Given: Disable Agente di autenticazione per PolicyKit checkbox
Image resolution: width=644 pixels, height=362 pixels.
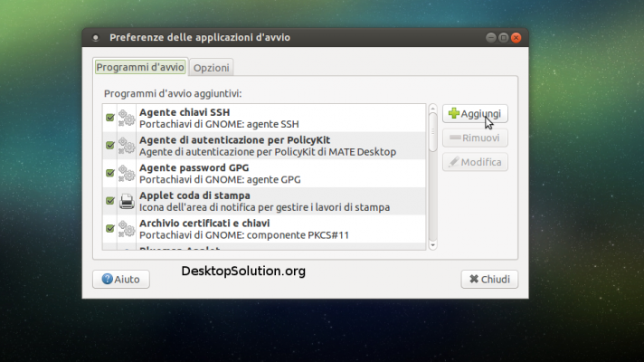Looking at the screenshot, I should pyautogui.click(x=109, y=146).
